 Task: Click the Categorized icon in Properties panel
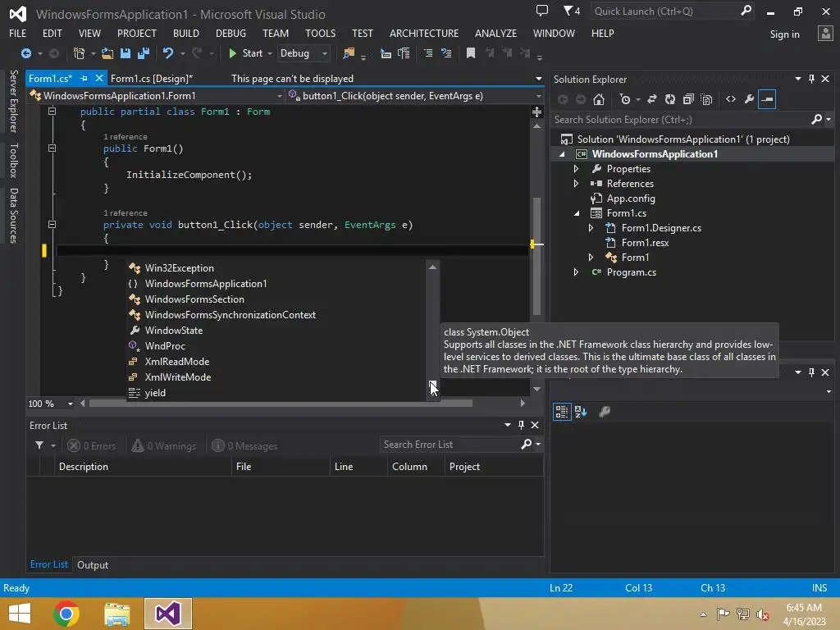point(562,412)
